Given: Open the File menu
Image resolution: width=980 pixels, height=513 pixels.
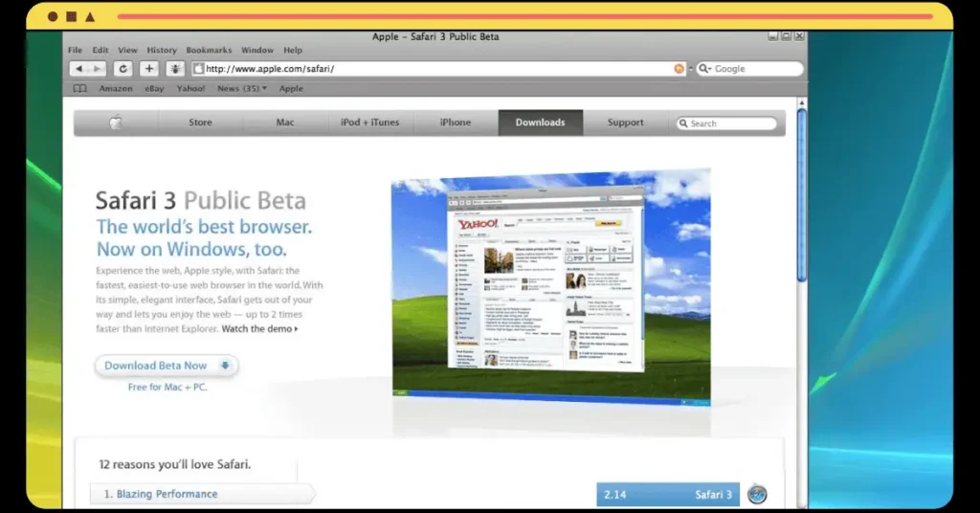Looking at the screenshot, I should pyautogui.click(x=75, y=50).
